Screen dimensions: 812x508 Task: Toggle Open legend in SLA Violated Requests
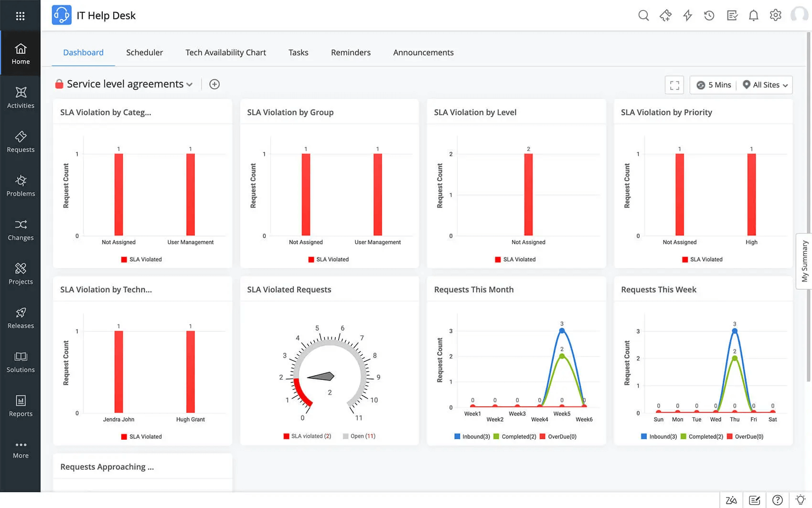pyautogui.click(x=359, y=436)
